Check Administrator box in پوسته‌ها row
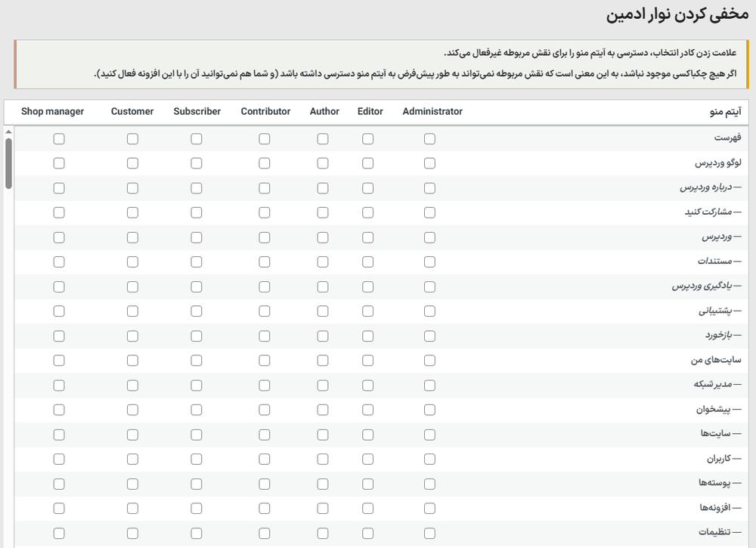756x548 pixels. pos(429,484)
